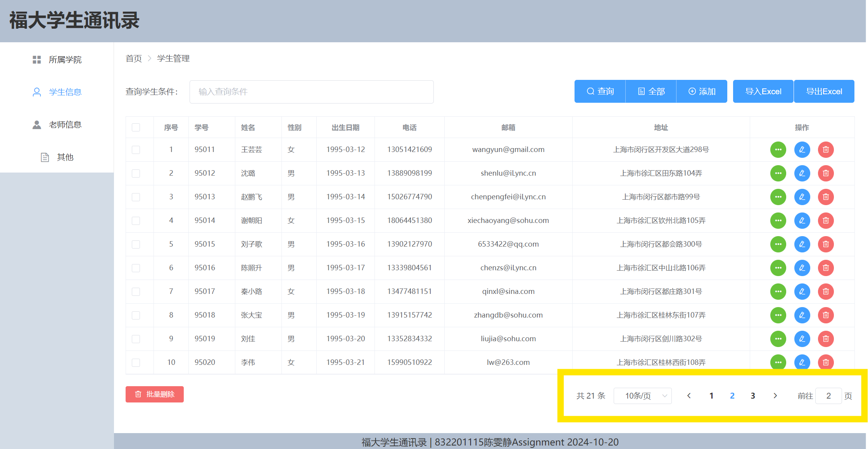Click the 输入查询条件 search input field
The height and width of the screenshot is (449, 868).
(x=311, y=92)
